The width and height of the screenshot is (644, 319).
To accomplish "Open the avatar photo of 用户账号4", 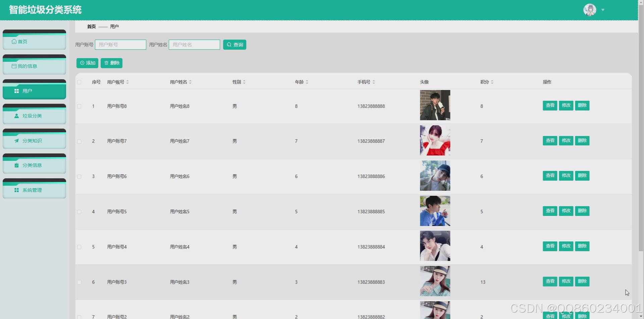I will click(x=435, y=246).
